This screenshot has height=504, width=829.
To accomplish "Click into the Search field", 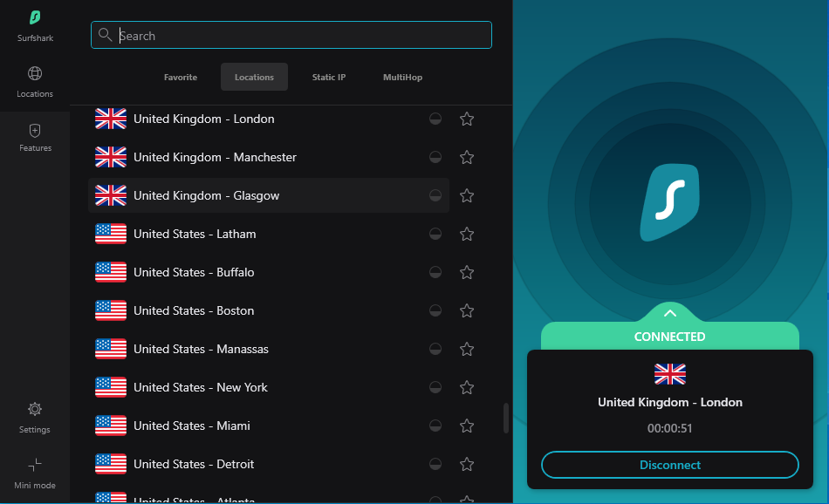I will [x=291, y=35].
